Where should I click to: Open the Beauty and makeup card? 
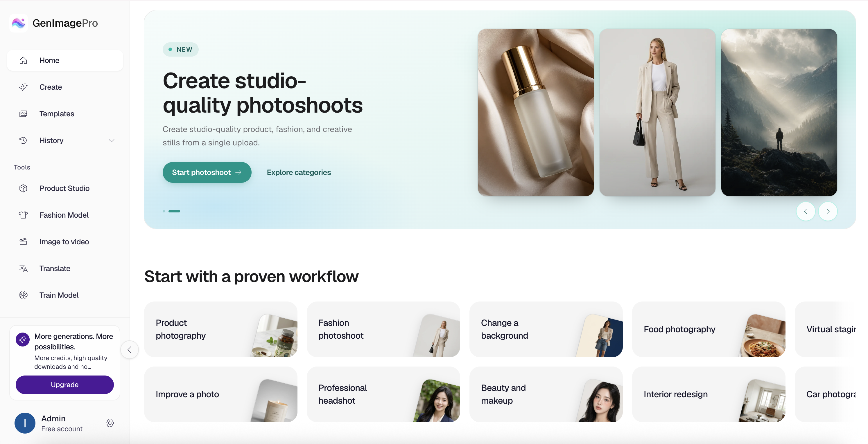[546, 394]
